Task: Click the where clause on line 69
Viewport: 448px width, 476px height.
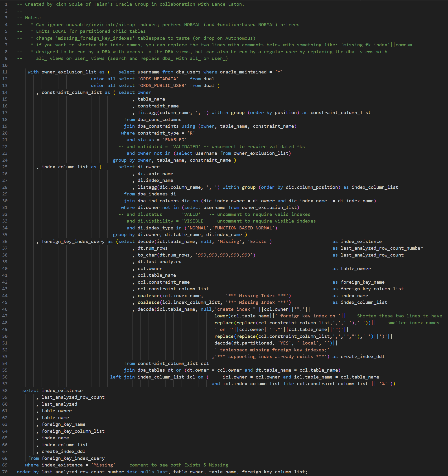Action: click(x=32, y=465)
